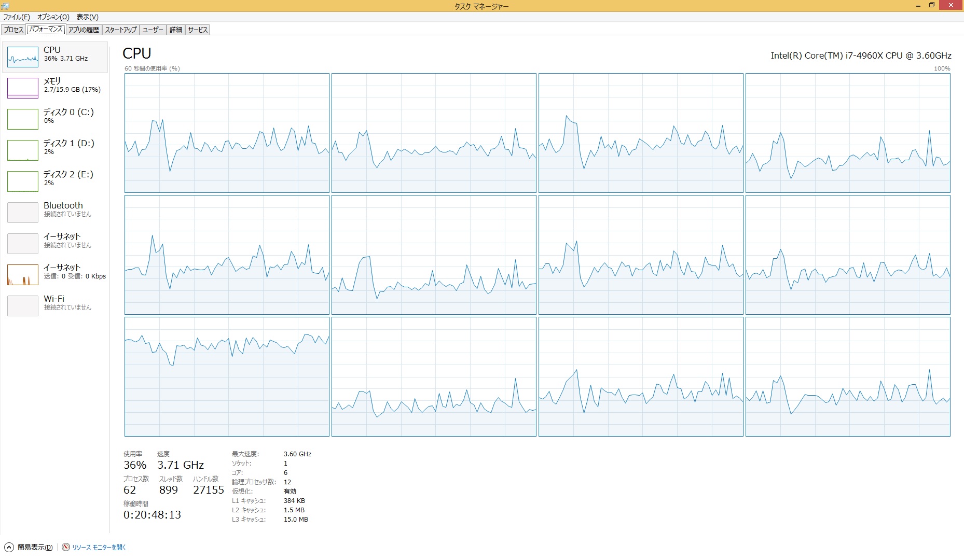Click the first logical processor graph
964x560 pixels.
coord(227,133)
